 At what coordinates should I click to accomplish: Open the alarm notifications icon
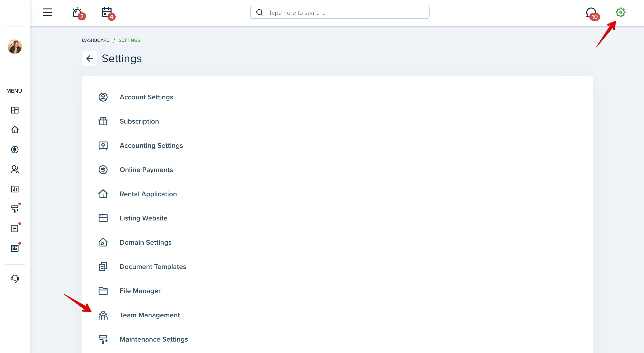point(78,13)
